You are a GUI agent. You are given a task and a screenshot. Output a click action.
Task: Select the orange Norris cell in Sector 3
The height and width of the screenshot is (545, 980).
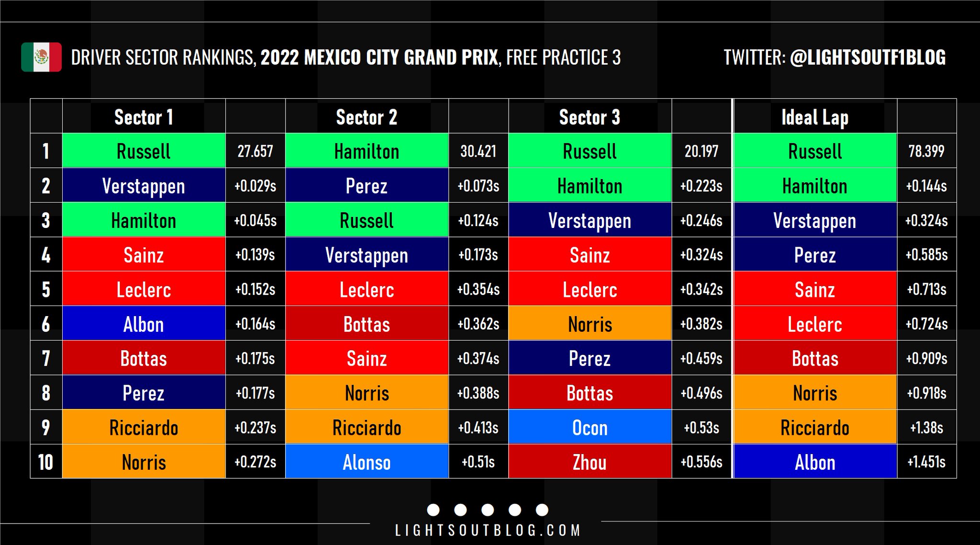590,324
